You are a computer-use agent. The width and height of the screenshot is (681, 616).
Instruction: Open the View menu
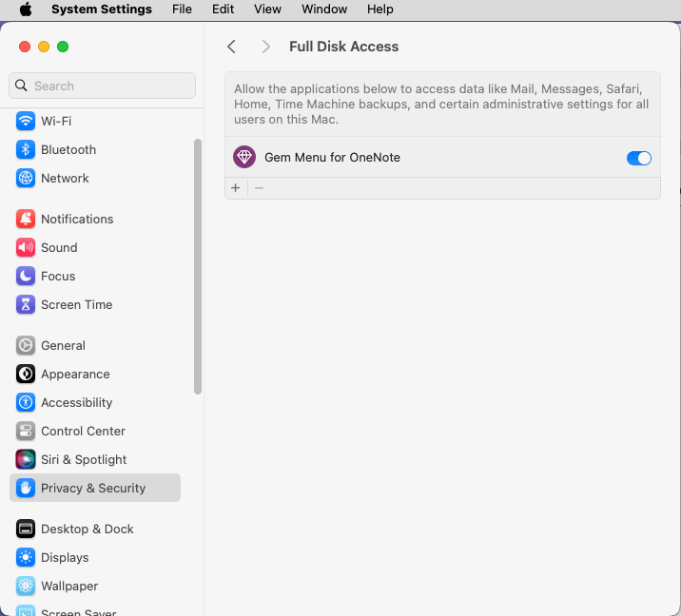tap(267, 10)
